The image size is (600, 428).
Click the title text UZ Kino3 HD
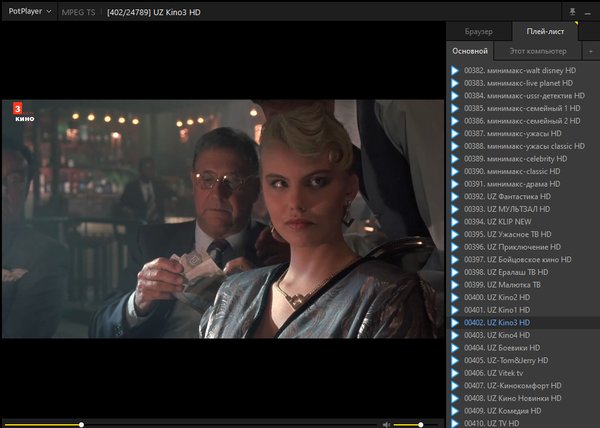pyautogui.click(x=177, y=12)
